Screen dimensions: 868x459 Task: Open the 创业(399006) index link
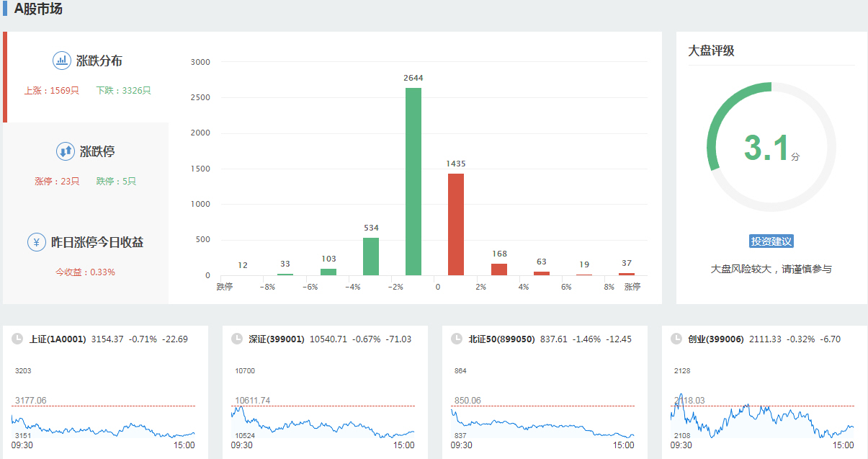(715, 339)
